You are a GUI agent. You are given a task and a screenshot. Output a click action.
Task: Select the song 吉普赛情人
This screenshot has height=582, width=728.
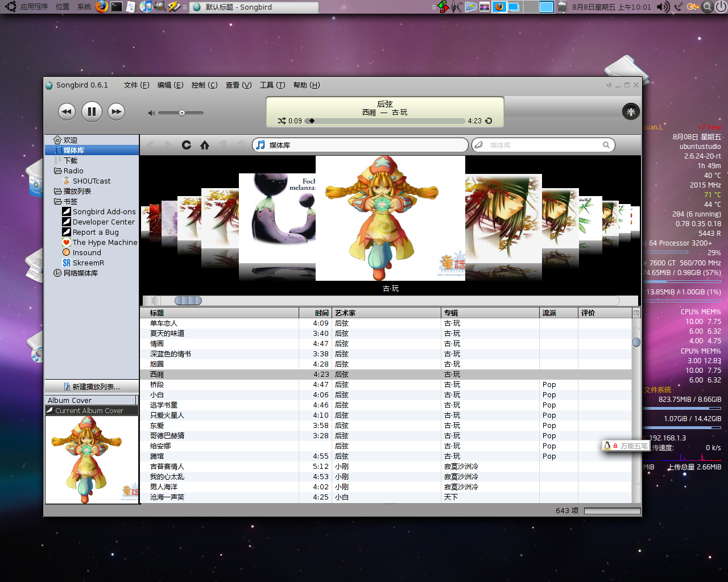tap(386, 467)
